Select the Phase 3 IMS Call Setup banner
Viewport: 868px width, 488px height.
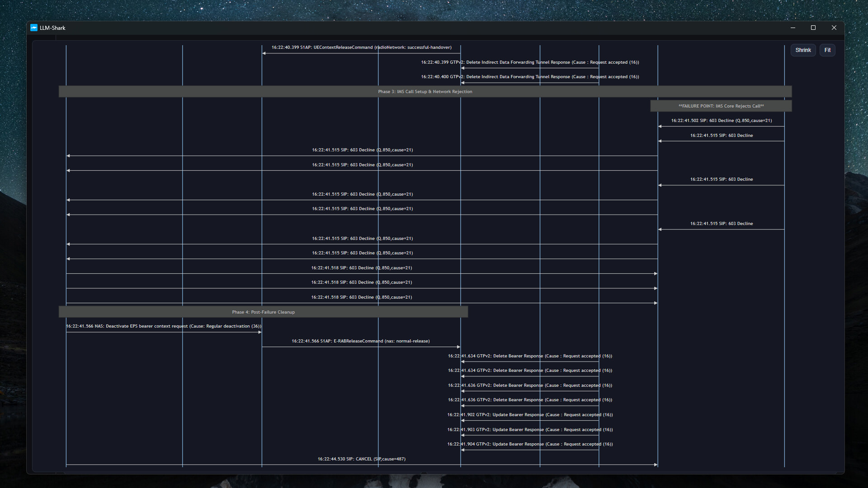425,92
